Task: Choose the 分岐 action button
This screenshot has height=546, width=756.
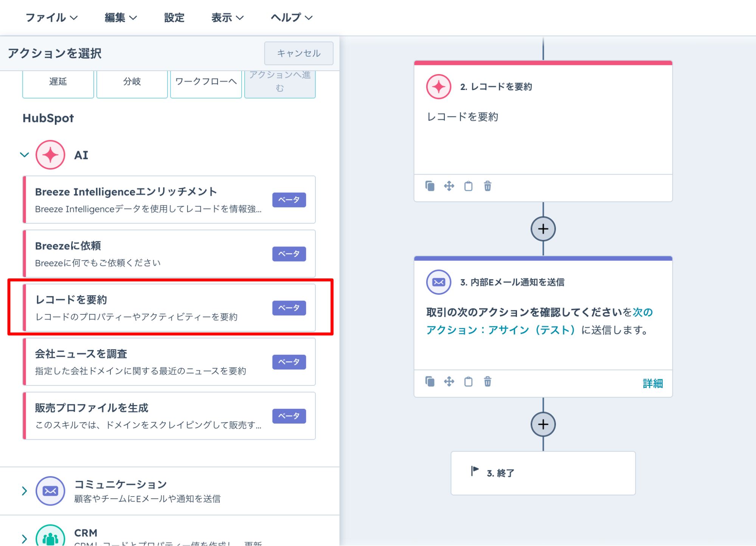Action: 132,84
